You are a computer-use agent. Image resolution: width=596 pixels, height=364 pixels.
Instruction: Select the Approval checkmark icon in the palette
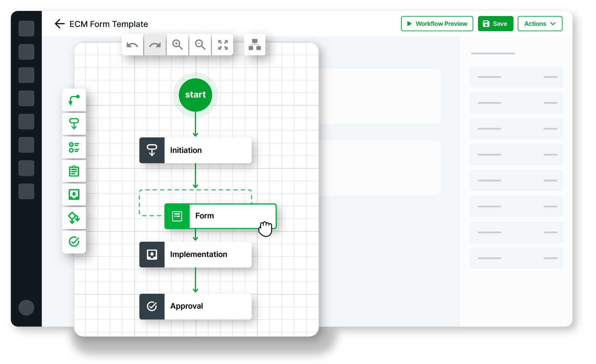click(x=74, y=242)
